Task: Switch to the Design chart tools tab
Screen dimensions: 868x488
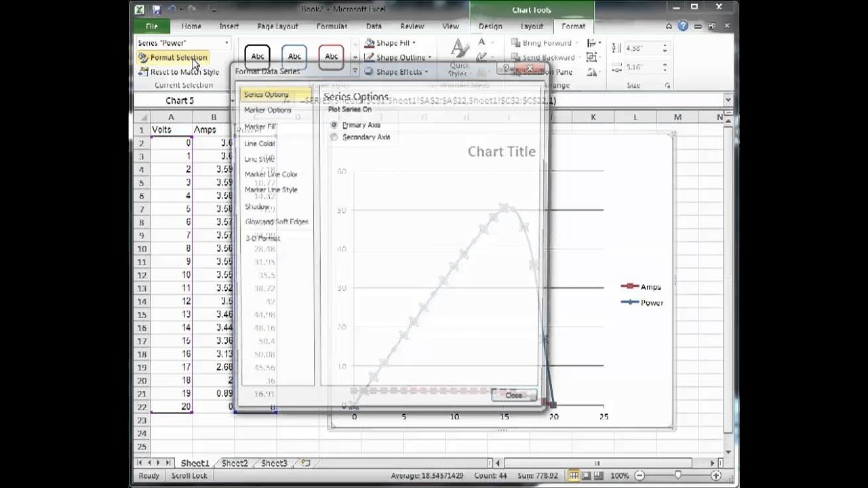Action: pyautogui.click(x=490, y=26)
